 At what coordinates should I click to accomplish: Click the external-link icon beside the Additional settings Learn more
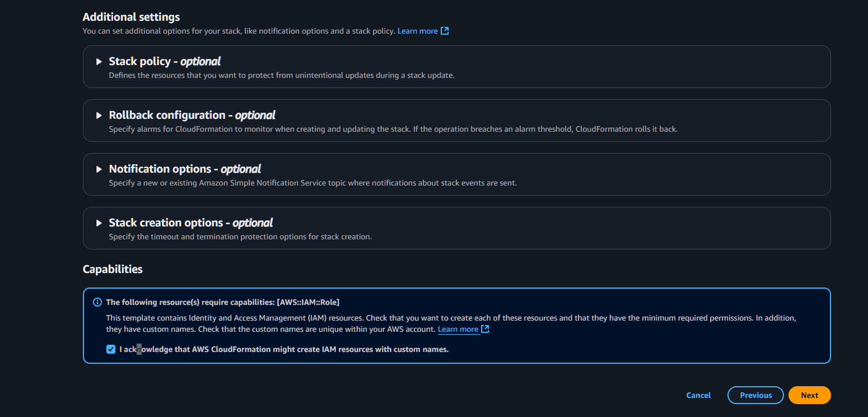(x=445, y=31)
